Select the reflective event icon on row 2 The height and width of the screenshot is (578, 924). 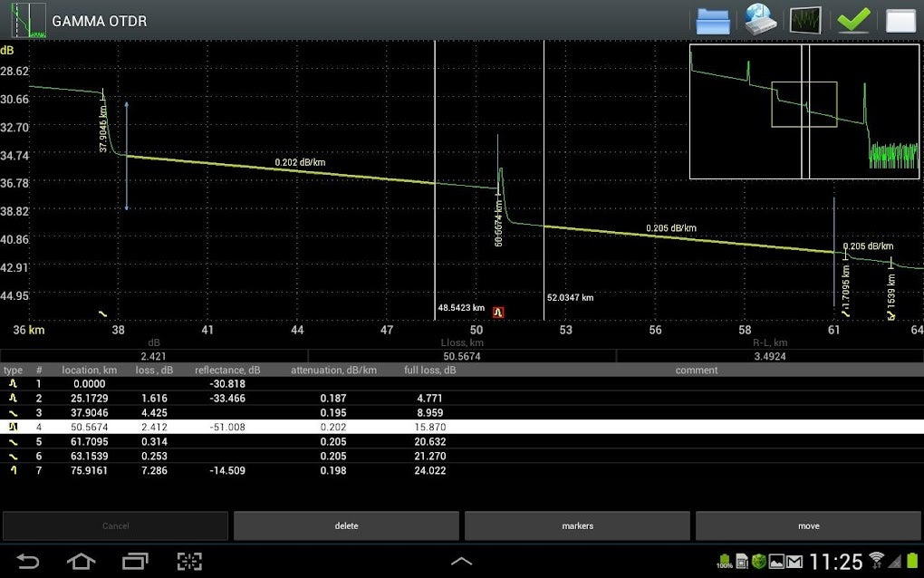pyautogui.click(x=12, y=398)
